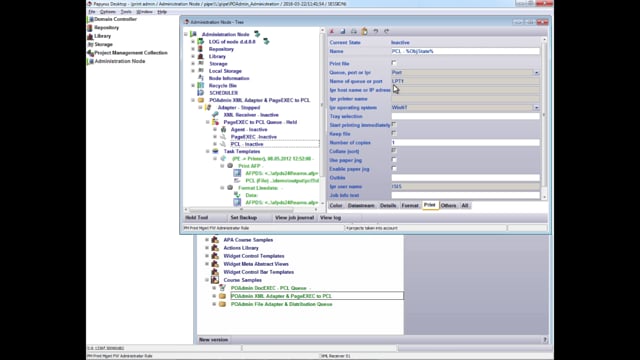Click the Set Backup button

pos(244,218)
